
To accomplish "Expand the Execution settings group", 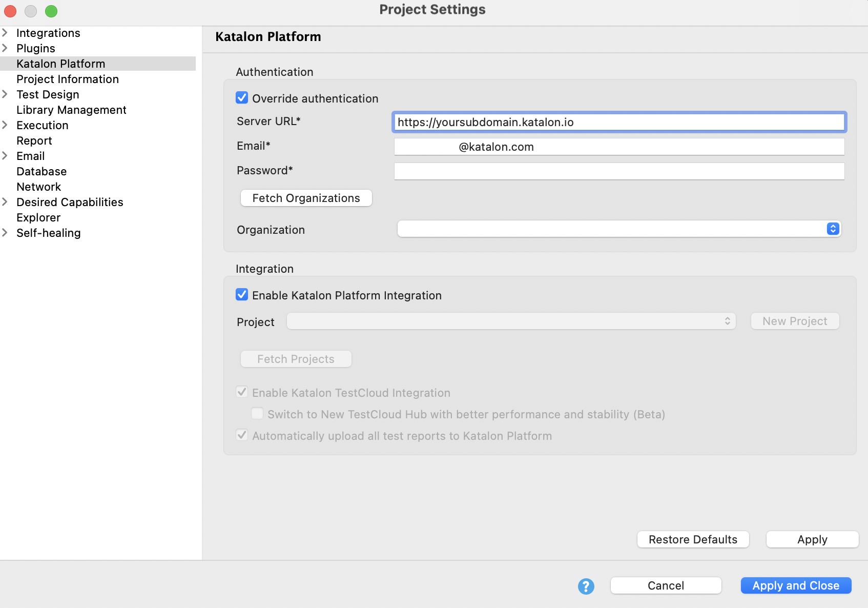I will tap(5, 125).
